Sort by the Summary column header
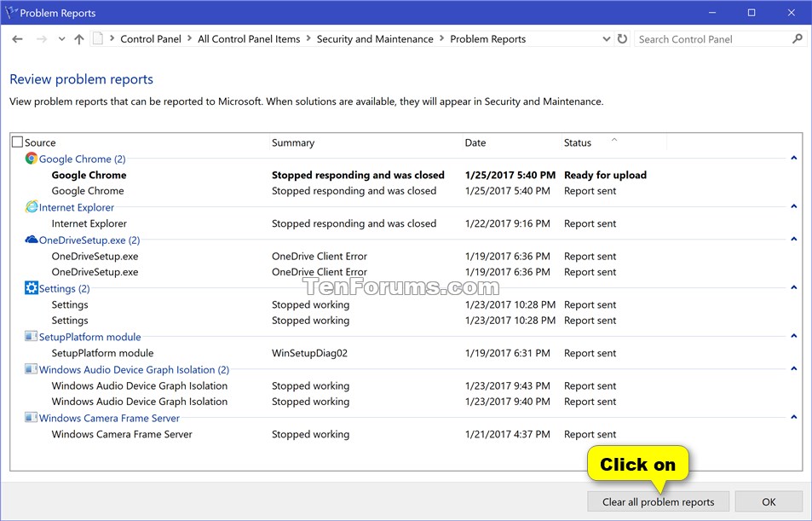 [293, 142]
